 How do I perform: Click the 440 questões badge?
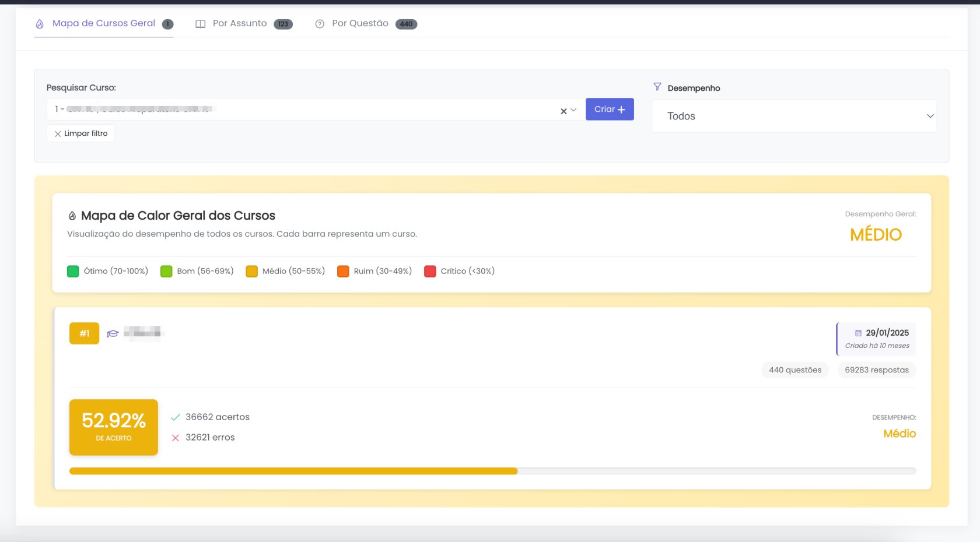point(794,370)
